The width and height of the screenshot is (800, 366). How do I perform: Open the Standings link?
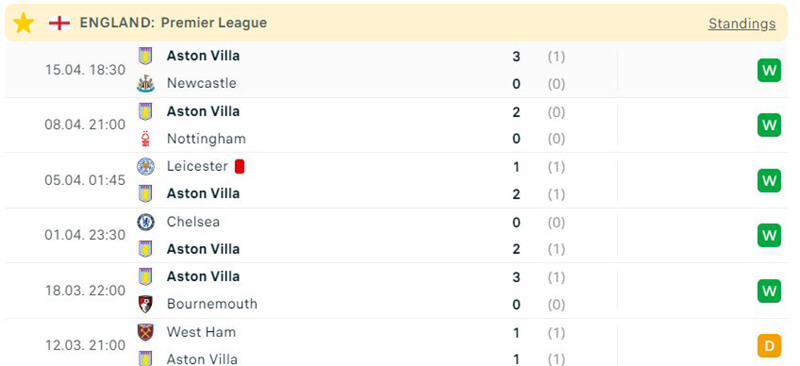(742, 23)
